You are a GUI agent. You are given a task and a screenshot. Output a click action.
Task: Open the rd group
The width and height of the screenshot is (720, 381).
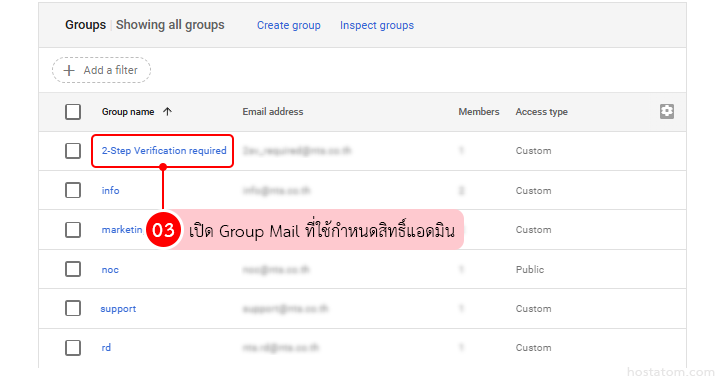pyautogui.click(x=106, y=347)
